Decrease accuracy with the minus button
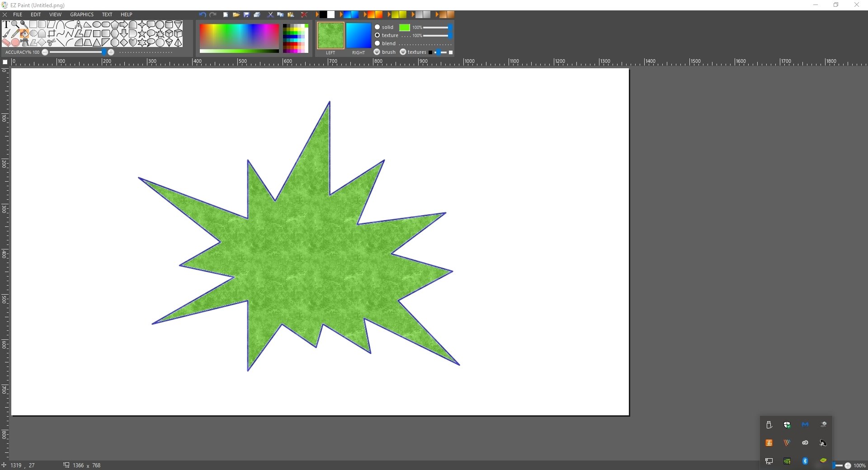 (45, 52)
